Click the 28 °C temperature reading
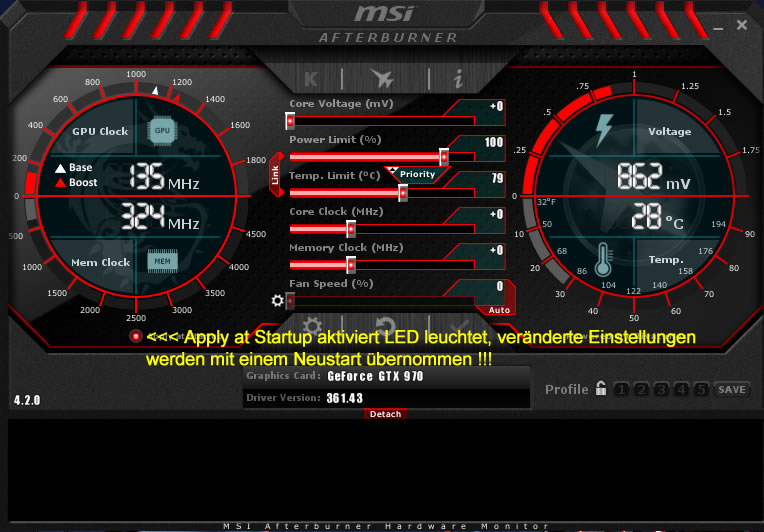 coord(657,217)
